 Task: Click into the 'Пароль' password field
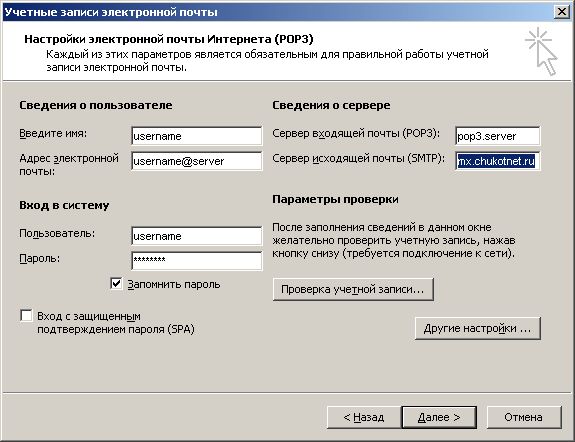pos(197,261)
